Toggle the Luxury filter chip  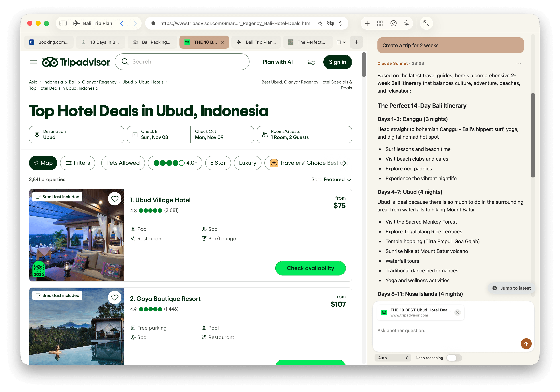[247, 163]
